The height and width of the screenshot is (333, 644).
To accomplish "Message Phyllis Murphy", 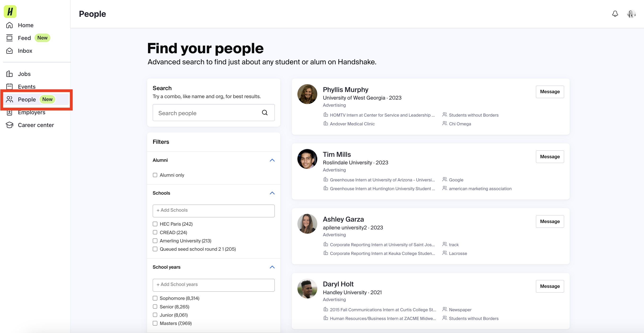I will click(550, 92).
